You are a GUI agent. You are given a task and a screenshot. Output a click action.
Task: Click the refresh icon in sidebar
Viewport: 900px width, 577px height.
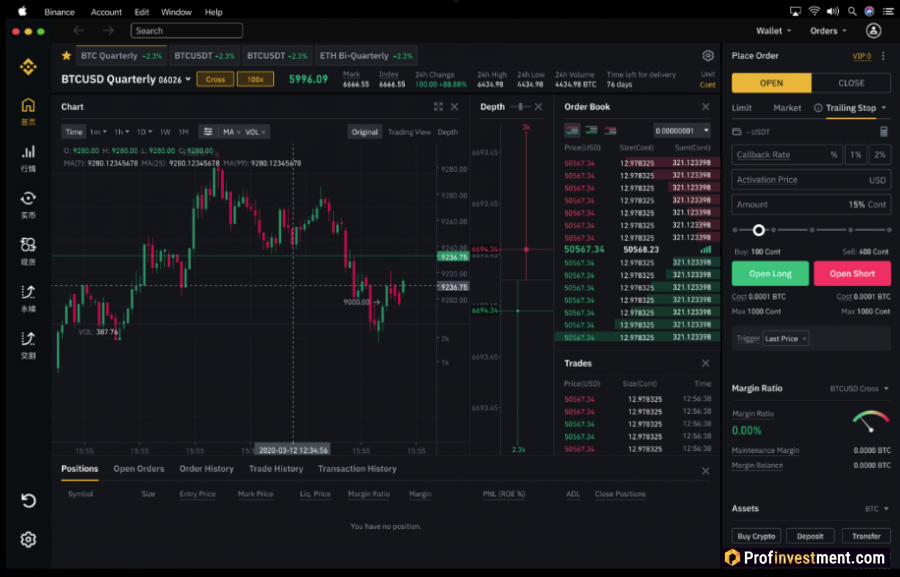[28, 501]
